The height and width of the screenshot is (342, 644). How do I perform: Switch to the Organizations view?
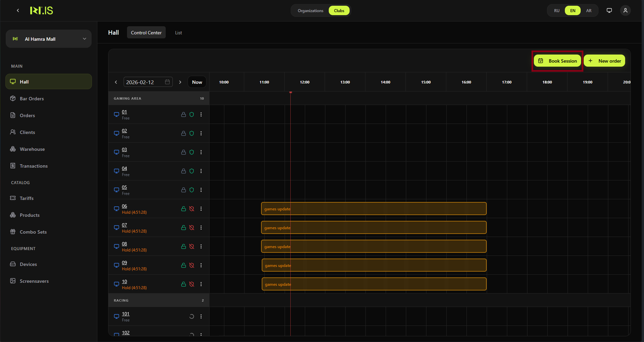click(x=310, y=11)
